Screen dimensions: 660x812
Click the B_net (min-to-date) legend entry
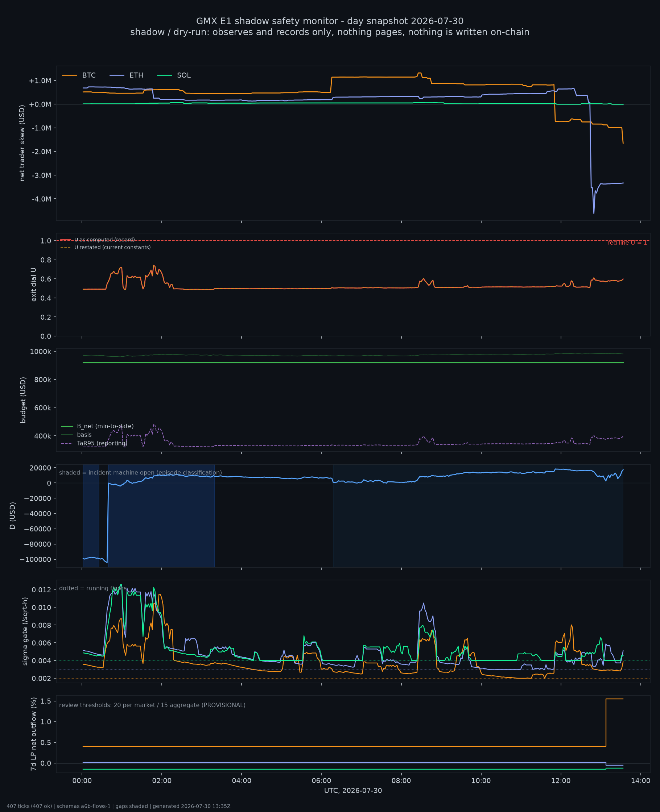(x=97, y=426)
